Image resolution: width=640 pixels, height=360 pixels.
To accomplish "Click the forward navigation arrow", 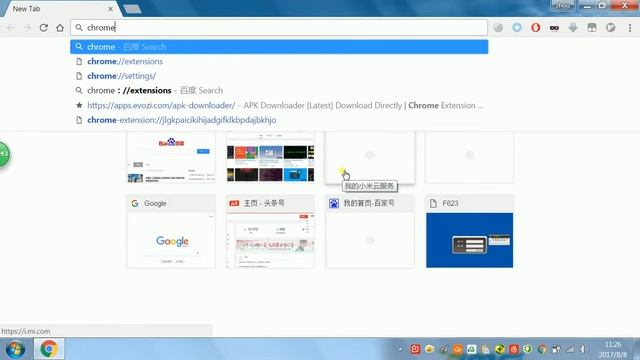I will point(27,28).
